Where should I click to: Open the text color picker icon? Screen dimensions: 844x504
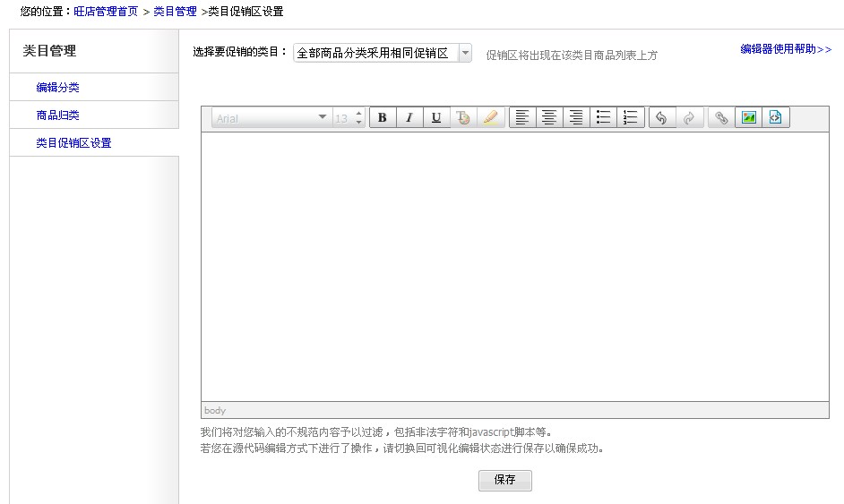[x=463, y=118]
